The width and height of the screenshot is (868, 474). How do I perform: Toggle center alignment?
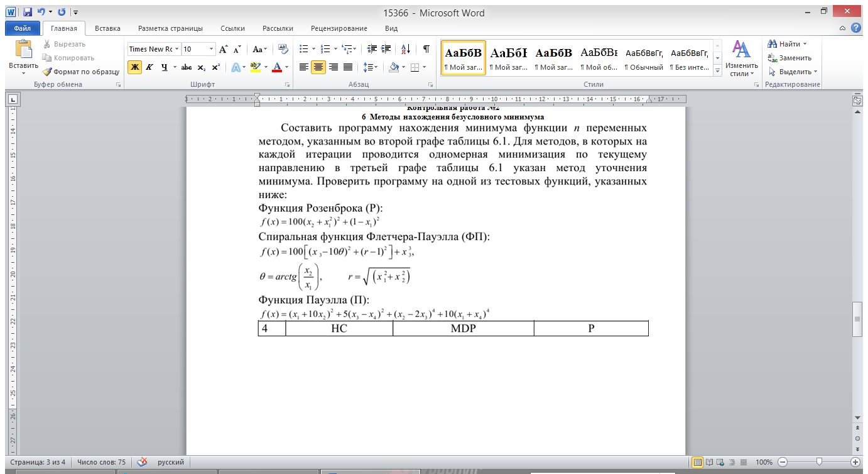point(318,67)
